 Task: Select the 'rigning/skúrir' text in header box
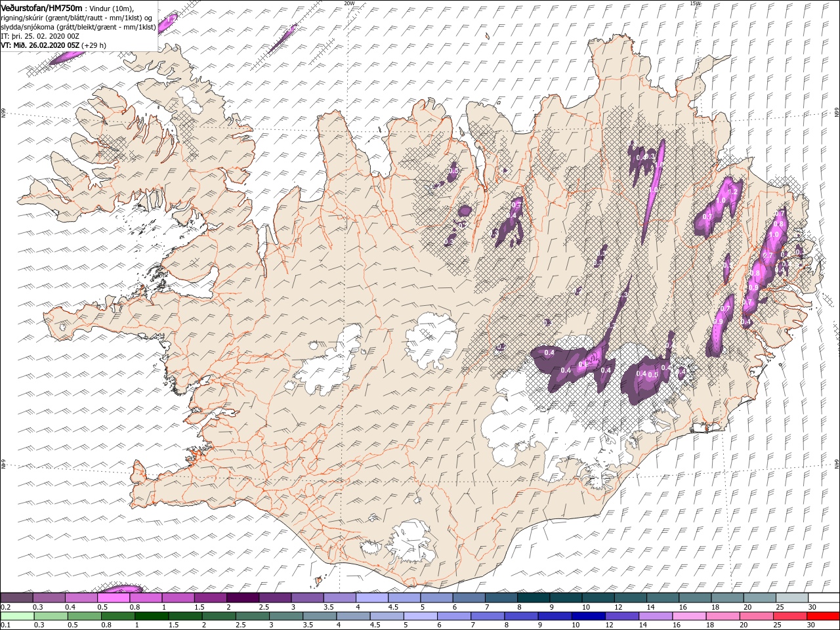[21, 18]
